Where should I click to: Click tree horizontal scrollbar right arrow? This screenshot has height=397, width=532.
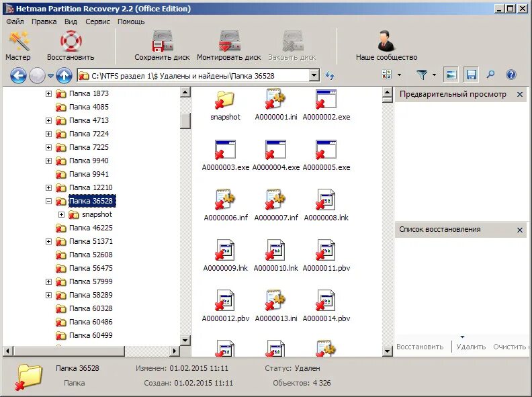[175, 351]
